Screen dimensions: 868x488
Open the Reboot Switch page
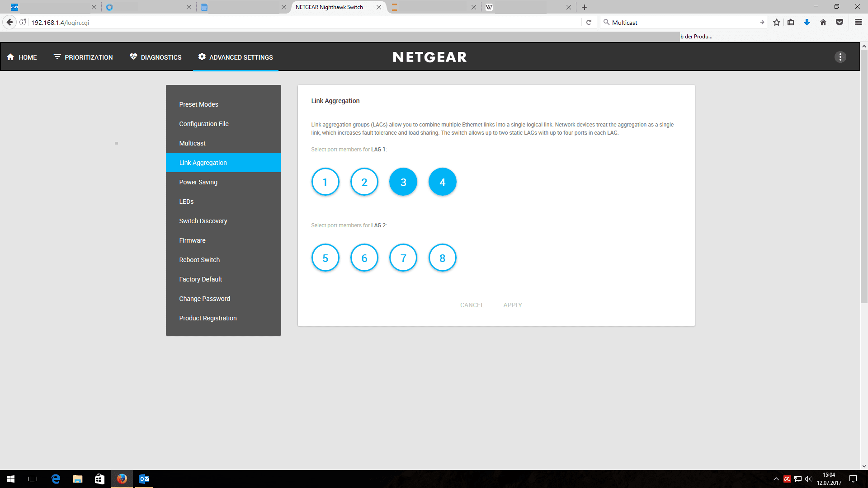point(223,260)
